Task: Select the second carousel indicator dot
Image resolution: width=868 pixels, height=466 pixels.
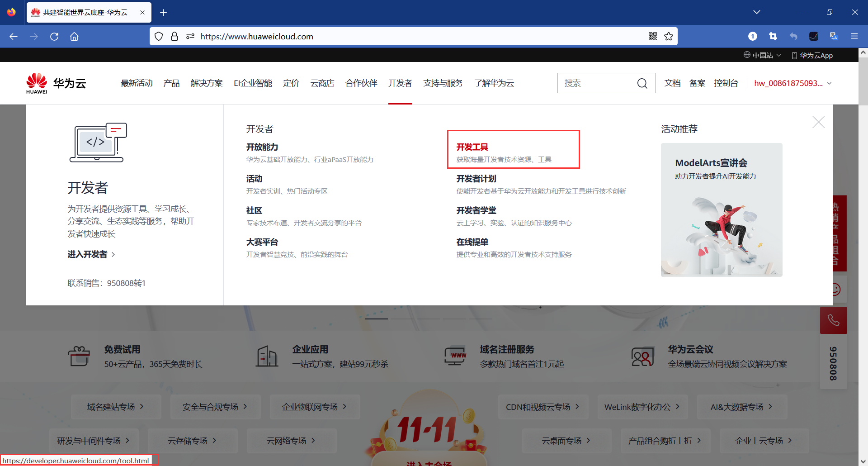Action: (x=402, y=318)
